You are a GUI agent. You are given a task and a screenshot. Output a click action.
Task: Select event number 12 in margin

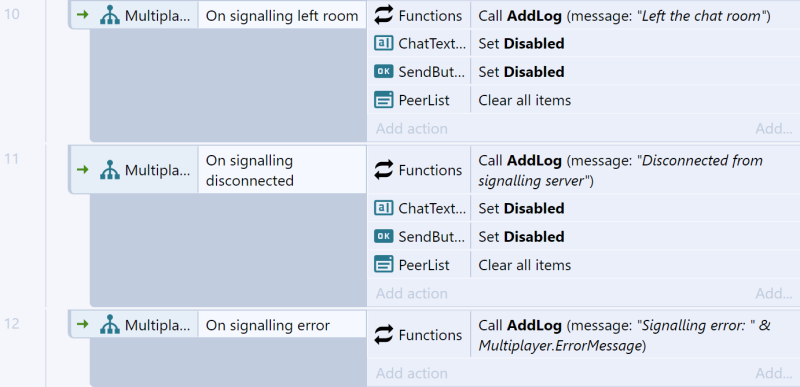(x=12, y=324)
